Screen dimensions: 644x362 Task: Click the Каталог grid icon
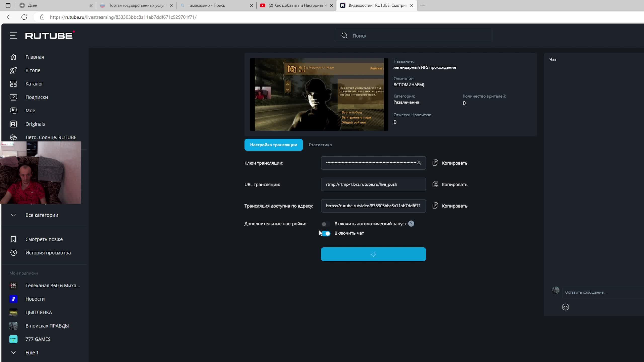tap(13, 84)
